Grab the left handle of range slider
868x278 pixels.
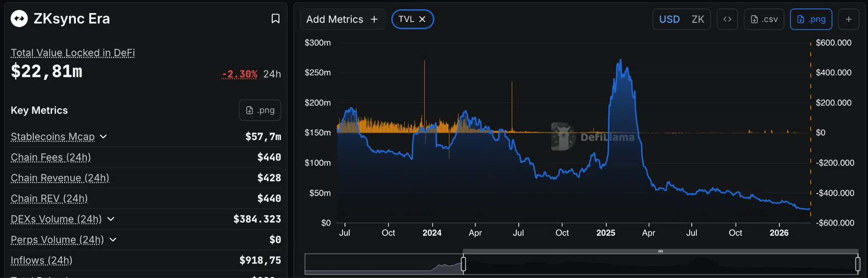coord(463,264)
